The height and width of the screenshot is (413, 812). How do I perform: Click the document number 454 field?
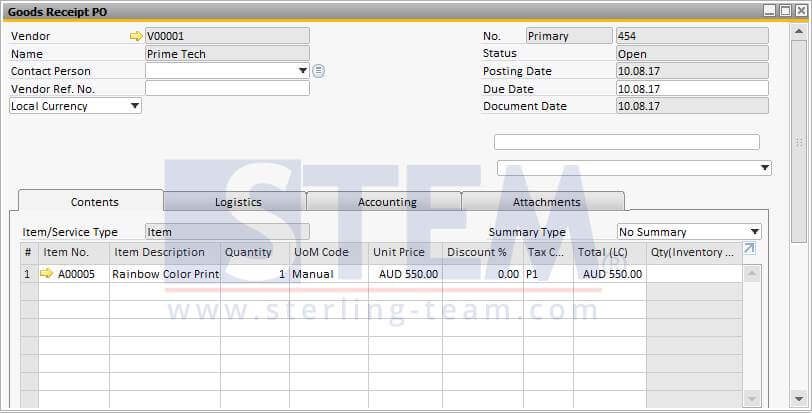[692, 36]
